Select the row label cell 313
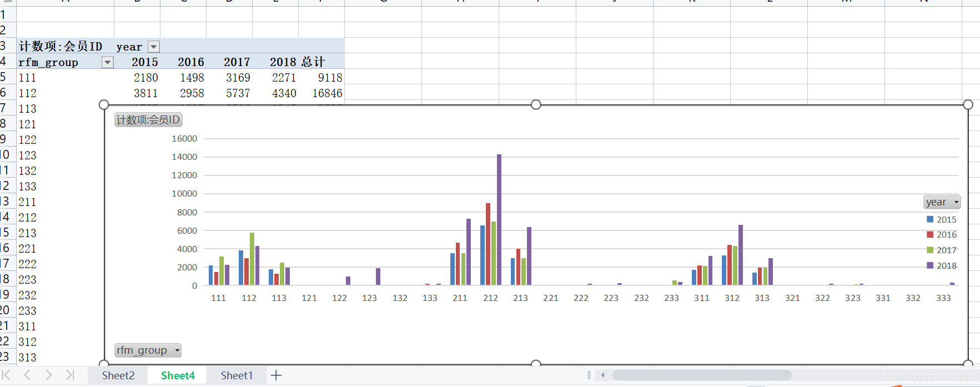This screenshot has width=980, height=387. coord(60,358)
